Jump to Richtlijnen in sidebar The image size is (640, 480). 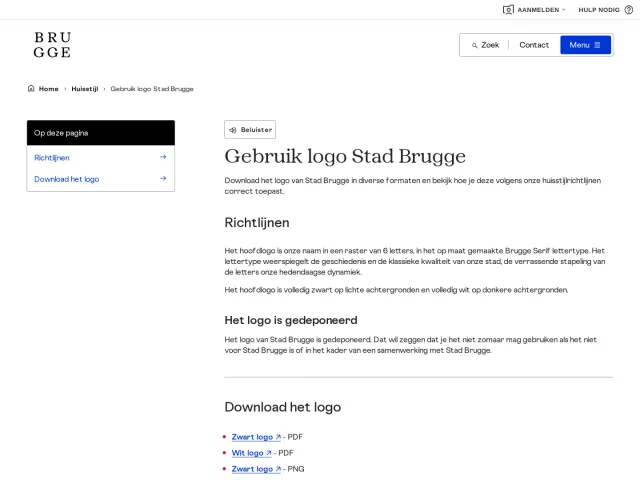(x=52, y=158)
